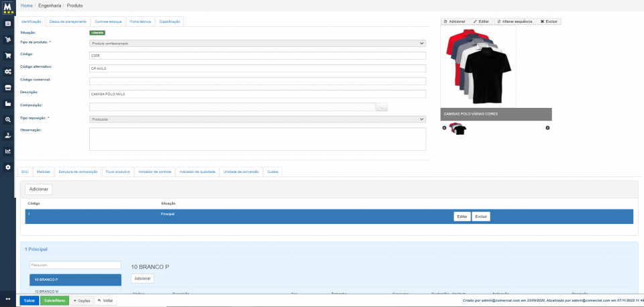Click the chart icon in sidebar
The image size is (644, 307).
[x=8, y=151]
